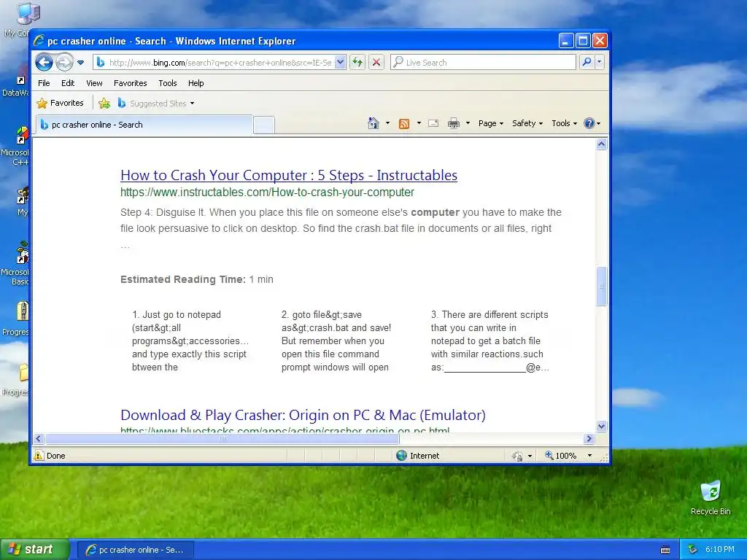Image resolution: width=747 pixels, height=560 pixels.
Task: Select the 'pc crasher online - Search' tab
Action: [144, 125]
